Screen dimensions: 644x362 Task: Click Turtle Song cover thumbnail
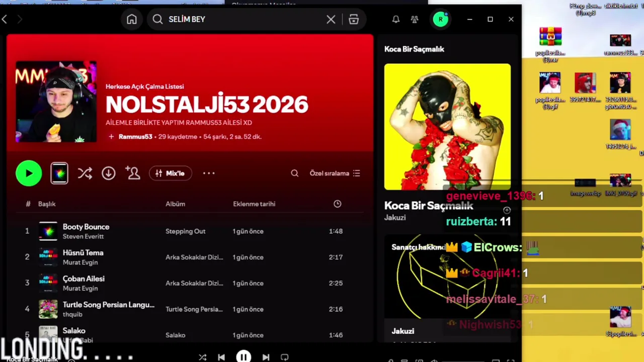pos(48,309)
